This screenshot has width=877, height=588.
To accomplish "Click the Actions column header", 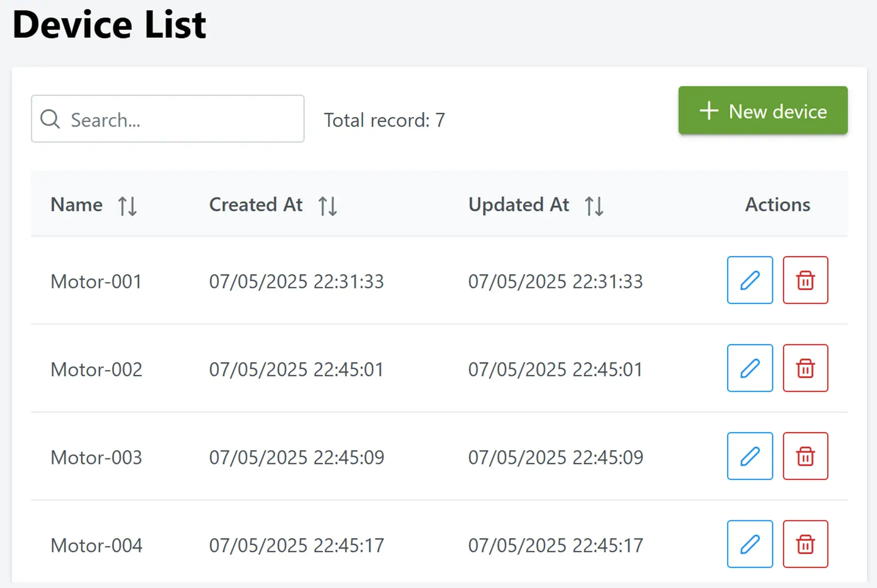I will [777, 204].
